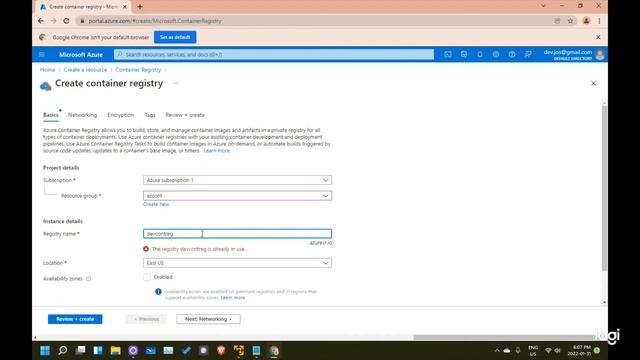Close the Create container registry blade
The image size is (640, 360).
(x=593, y=83)
